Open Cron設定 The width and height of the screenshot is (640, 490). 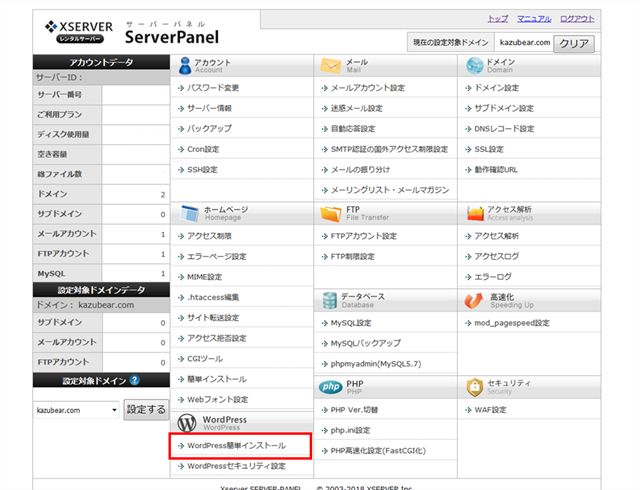(203, 149)
